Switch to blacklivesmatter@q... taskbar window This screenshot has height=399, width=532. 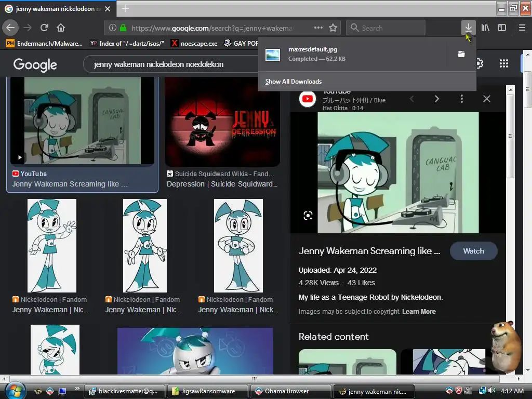[x=124, y=391]
